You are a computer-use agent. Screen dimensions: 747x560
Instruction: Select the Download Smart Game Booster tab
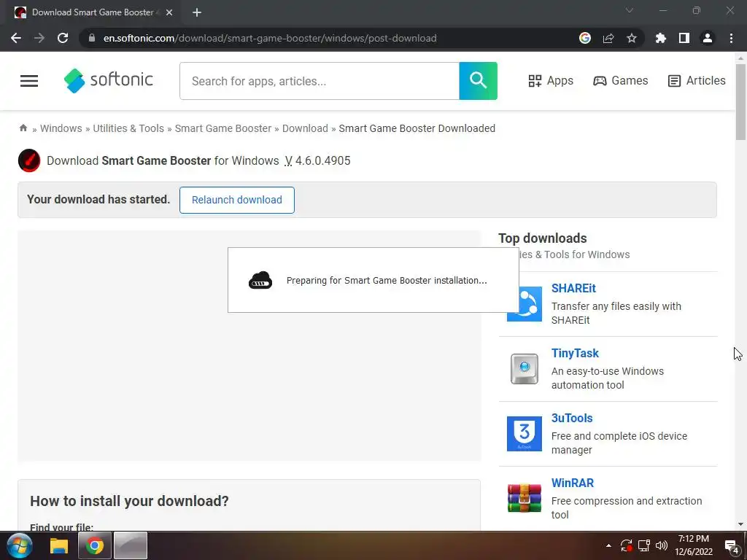[x=93, y=12]
